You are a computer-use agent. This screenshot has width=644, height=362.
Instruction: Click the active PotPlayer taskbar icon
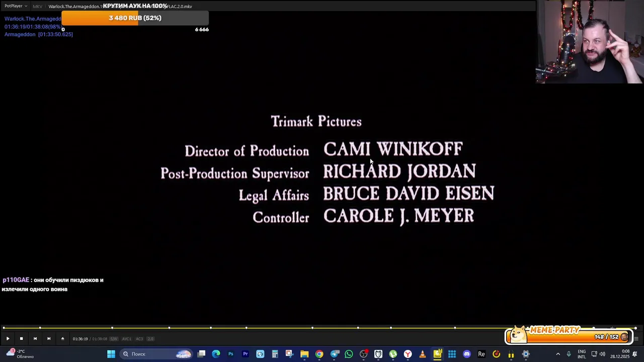pyautogui.click(x=437, y=354)
